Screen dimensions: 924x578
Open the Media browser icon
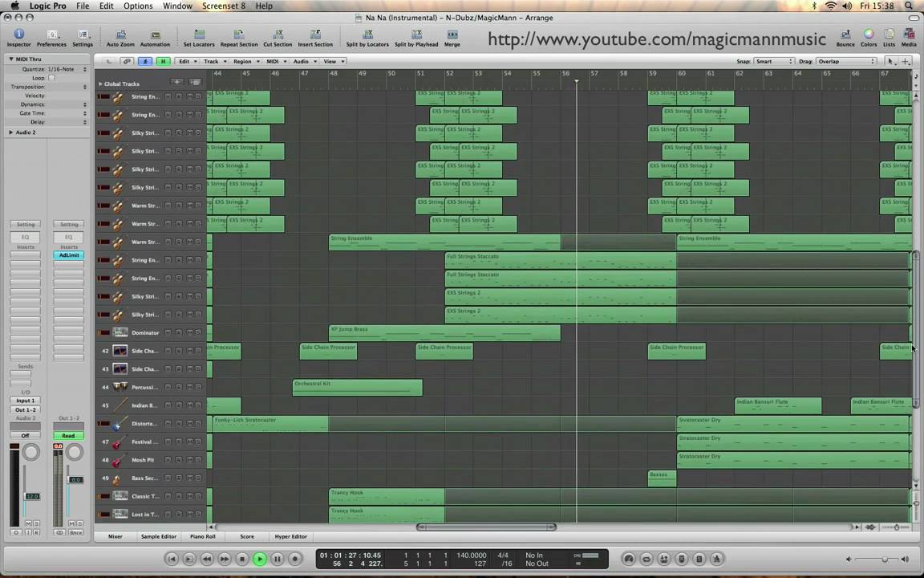909,35
